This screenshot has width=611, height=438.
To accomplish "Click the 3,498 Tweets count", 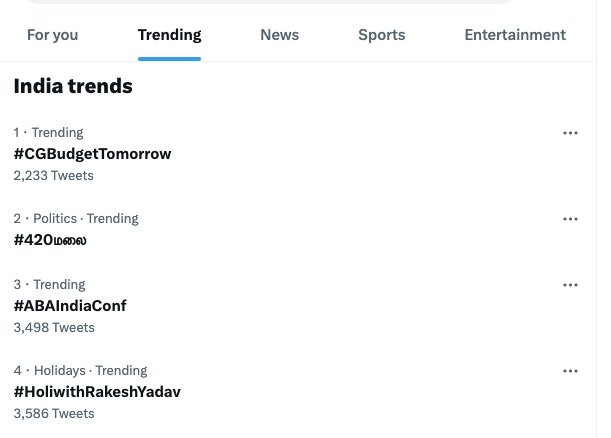I will click(54, 327).
